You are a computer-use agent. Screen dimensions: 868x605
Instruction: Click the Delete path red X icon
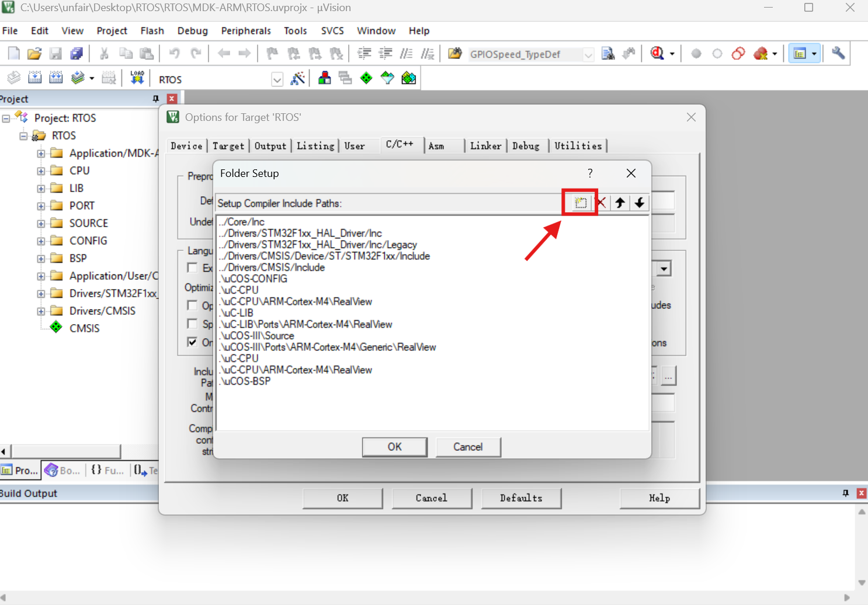point(600,203)
